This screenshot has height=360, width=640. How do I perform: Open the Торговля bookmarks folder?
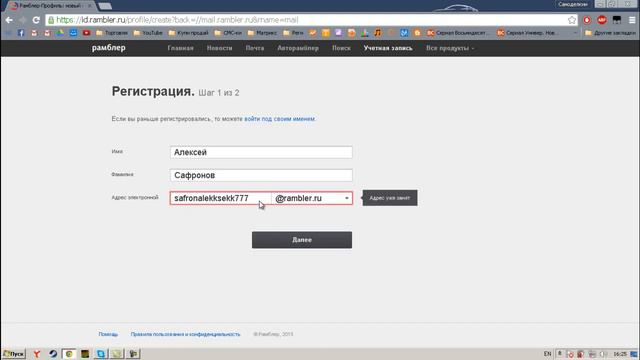click(112, 33)
